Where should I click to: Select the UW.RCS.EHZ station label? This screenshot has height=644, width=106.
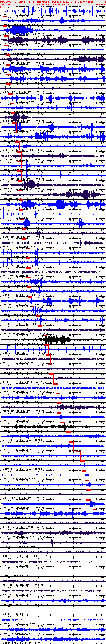pos(24,141)
